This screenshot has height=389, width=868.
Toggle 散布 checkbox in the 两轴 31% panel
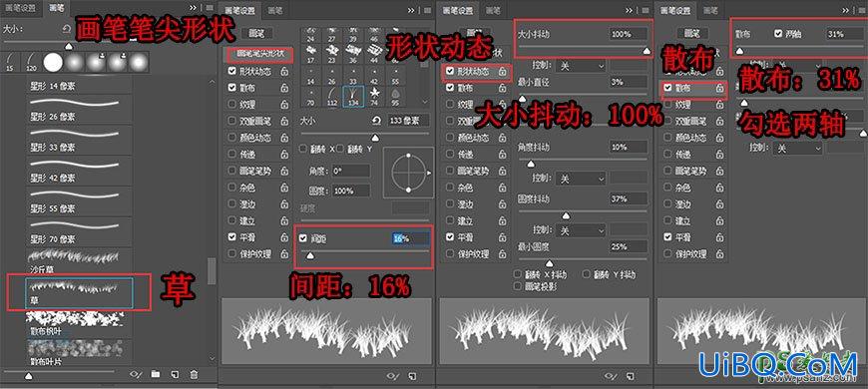667,88
